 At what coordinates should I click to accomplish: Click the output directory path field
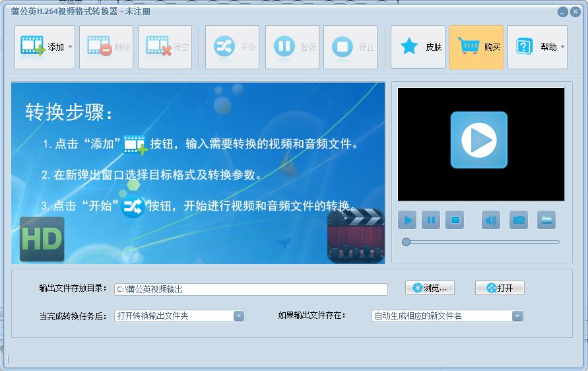251,289
